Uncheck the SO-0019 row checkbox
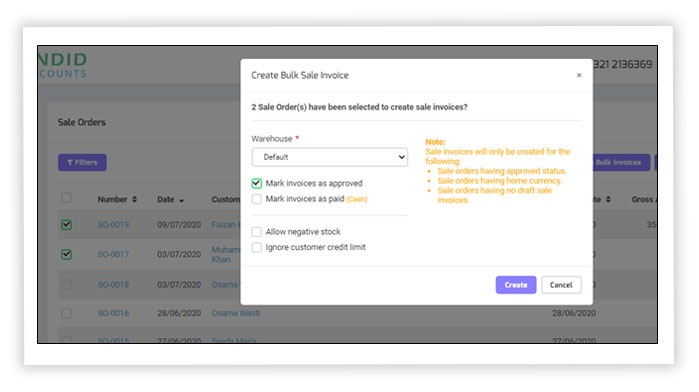Screen dimensions: 699x392 (66, 225)
